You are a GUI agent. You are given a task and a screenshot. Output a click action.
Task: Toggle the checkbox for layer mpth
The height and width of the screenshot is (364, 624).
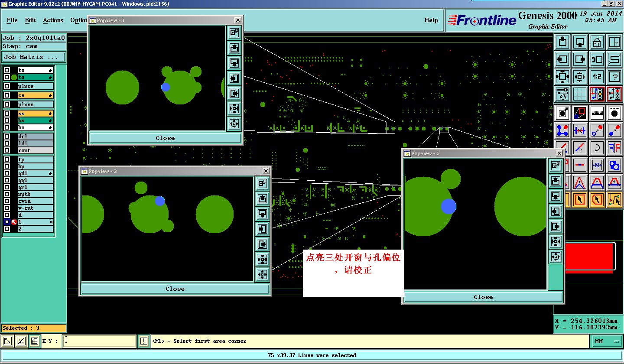pos(7,194)
